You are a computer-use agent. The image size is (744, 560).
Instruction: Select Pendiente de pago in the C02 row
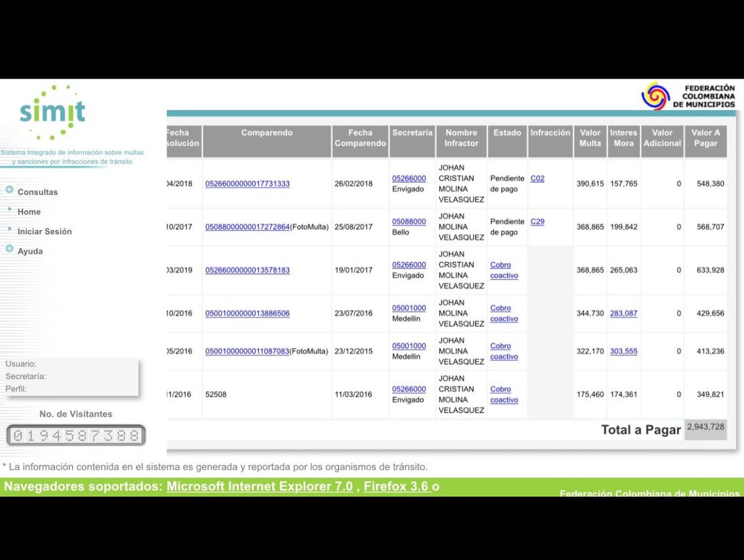pos(507,184)
